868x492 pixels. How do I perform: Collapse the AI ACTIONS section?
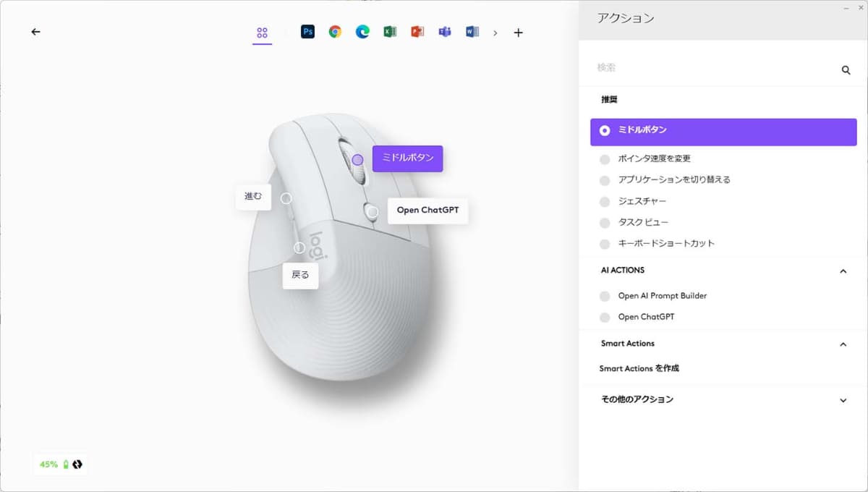coord(843,271)
